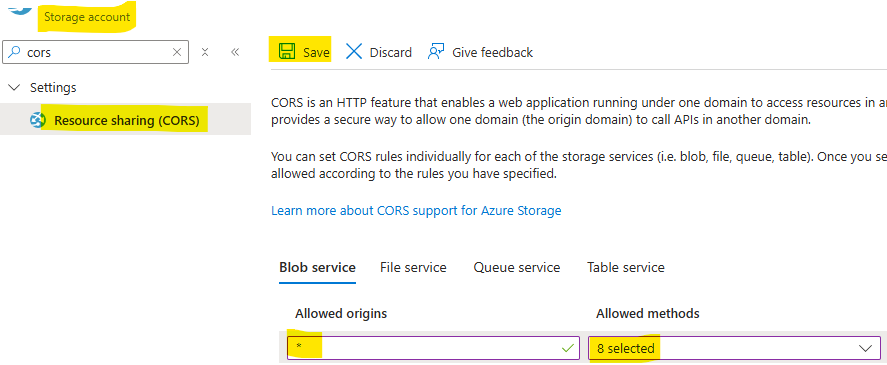Image resolution: width=887 pixels, height=365 pixels.
Task: Open the Table service tab
Action: [x=626, y=267]
